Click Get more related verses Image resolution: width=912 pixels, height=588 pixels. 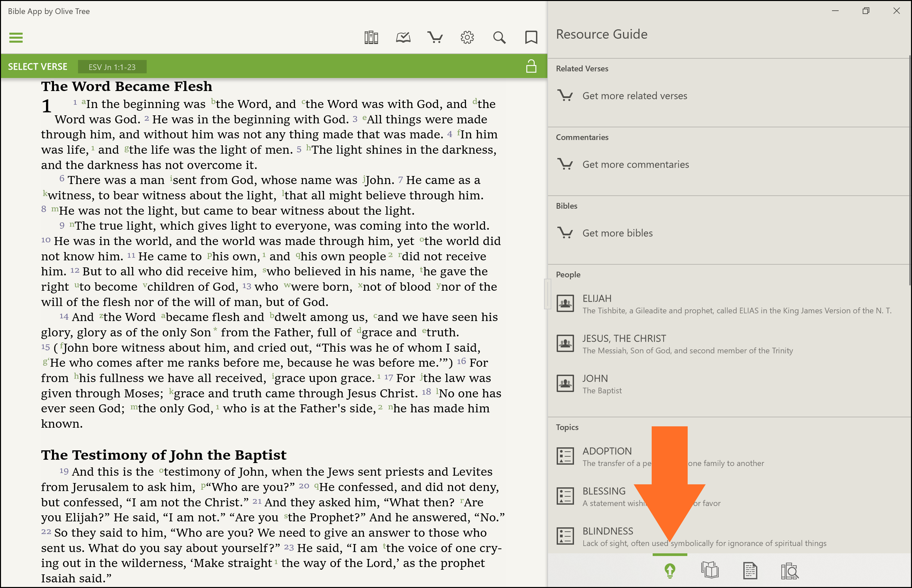pos(634,95)
